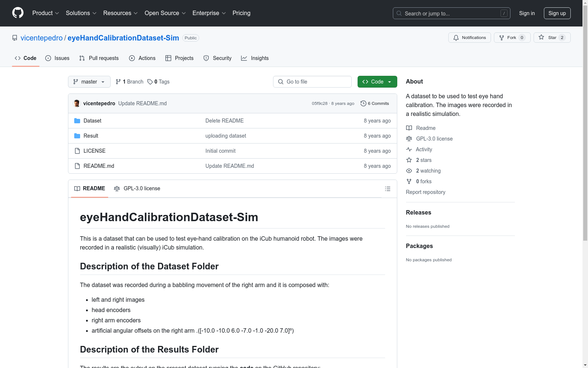Click the star icon beside 2 stars
The width and height of the screenshot is (588, 368).
(409, 160)
